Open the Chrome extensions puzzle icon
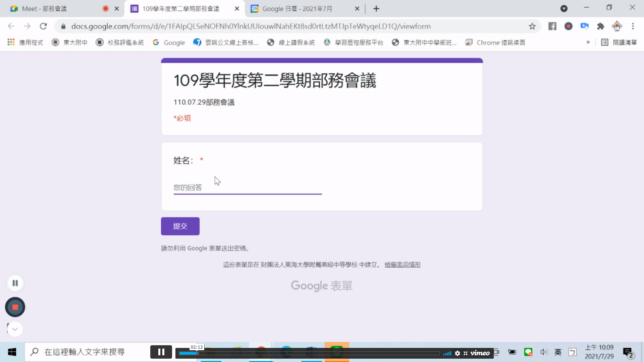The height and width of the screenshot is (362, 644). [x=600, y=26]
